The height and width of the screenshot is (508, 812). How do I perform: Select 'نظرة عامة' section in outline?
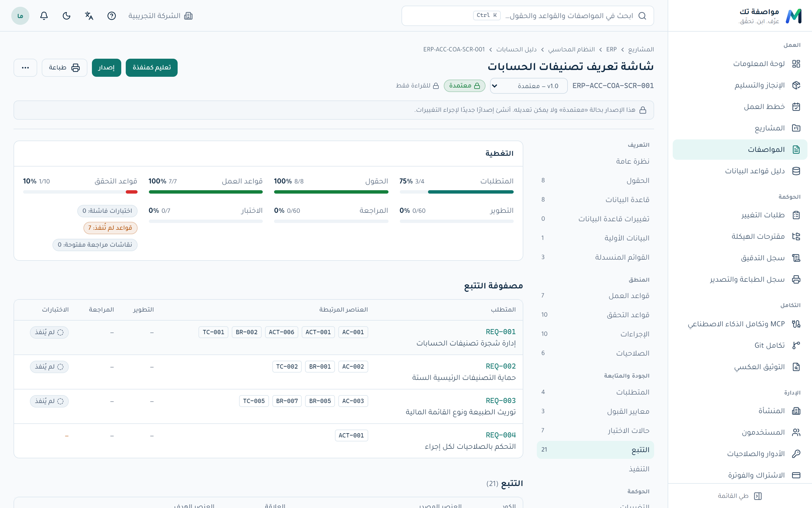pos(595,161)
